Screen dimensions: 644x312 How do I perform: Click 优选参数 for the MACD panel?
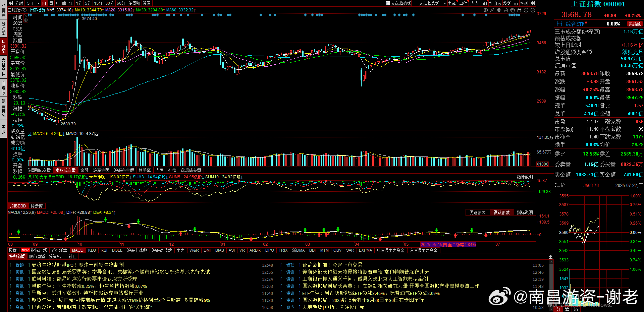pos(478,212)
